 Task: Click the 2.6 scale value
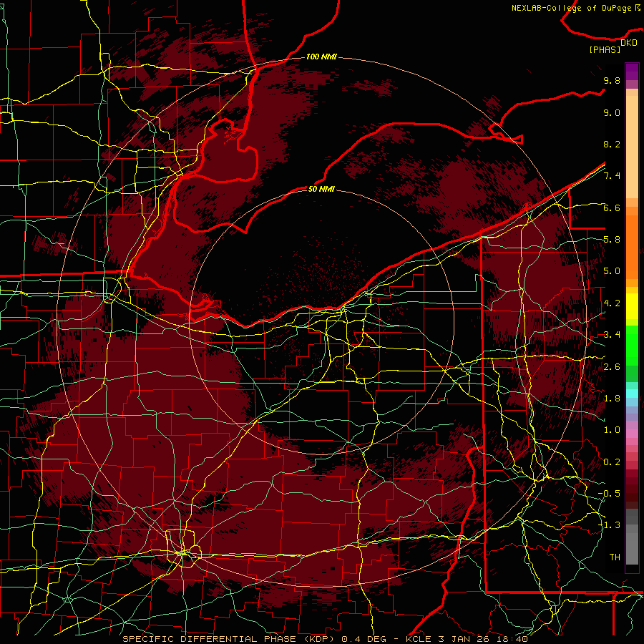612,367
